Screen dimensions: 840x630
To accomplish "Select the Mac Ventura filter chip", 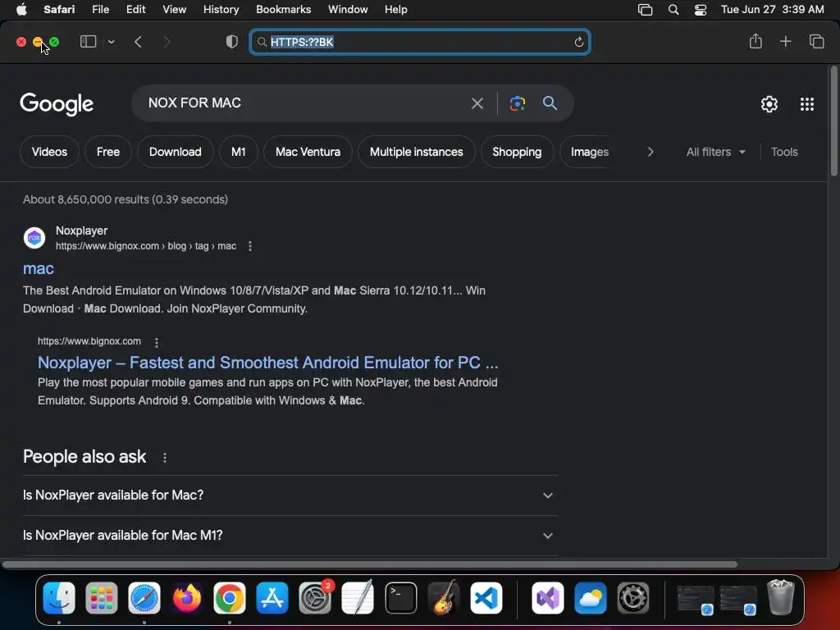I will click(308, 152).
